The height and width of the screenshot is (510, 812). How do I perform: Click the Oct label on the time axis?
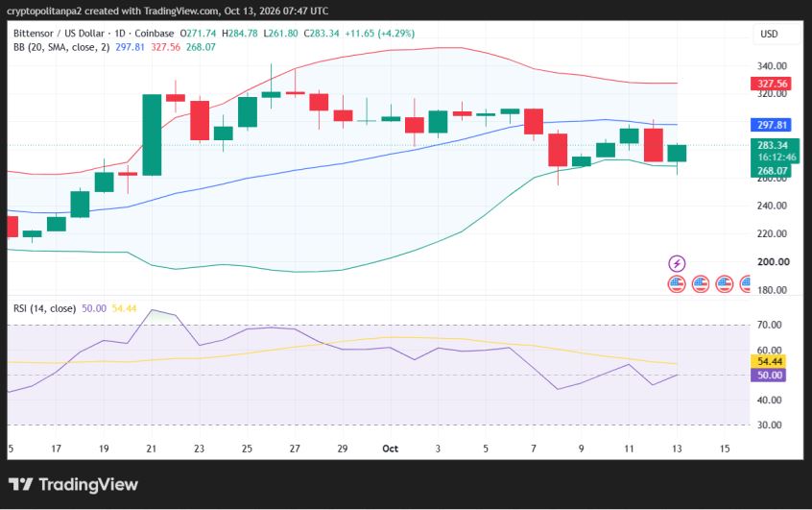point(390,449)
